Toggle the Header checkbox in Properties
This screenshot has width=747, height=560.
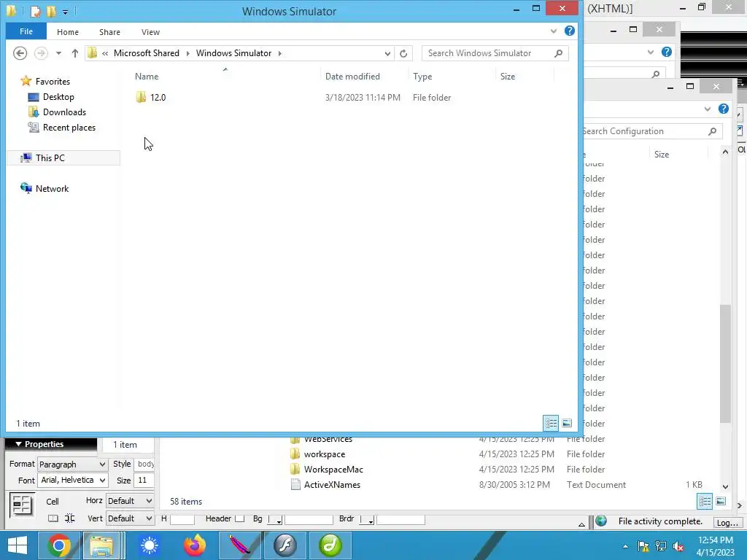[x=239, y=518]
